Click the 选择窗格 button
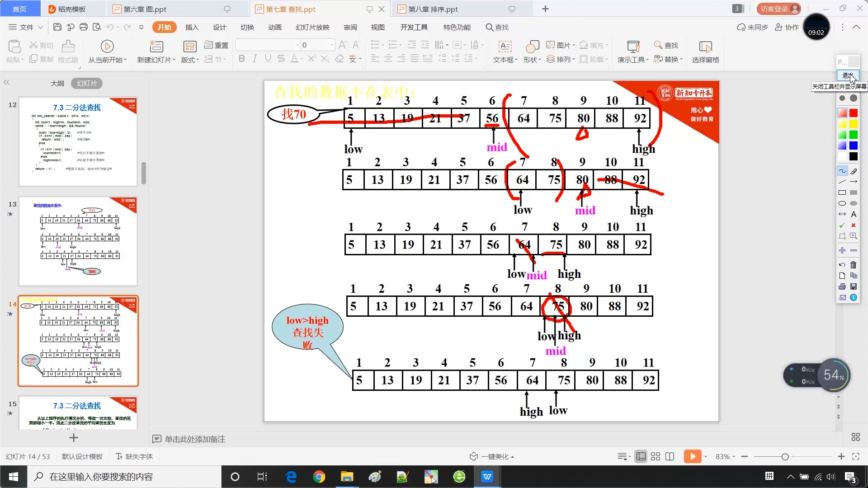This screenshot has height=488, width=868. [705, 52]
